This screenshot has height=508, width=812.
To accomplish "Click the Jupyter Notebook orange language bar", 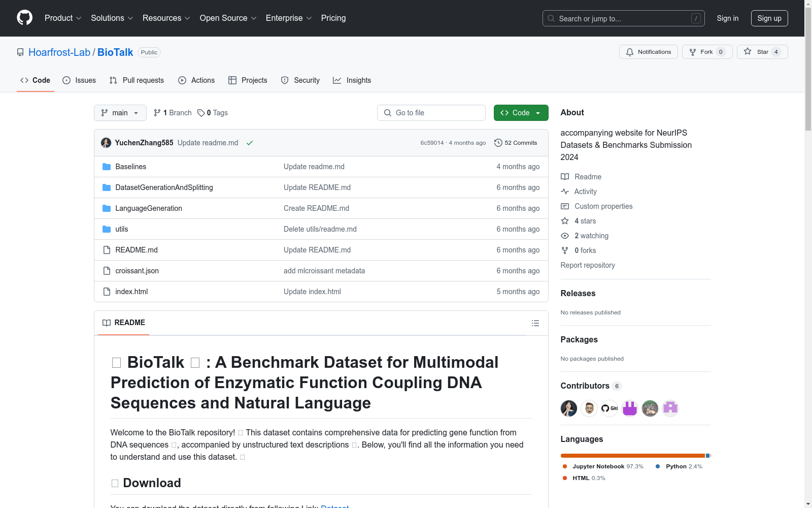I will [x=633, y=456].
